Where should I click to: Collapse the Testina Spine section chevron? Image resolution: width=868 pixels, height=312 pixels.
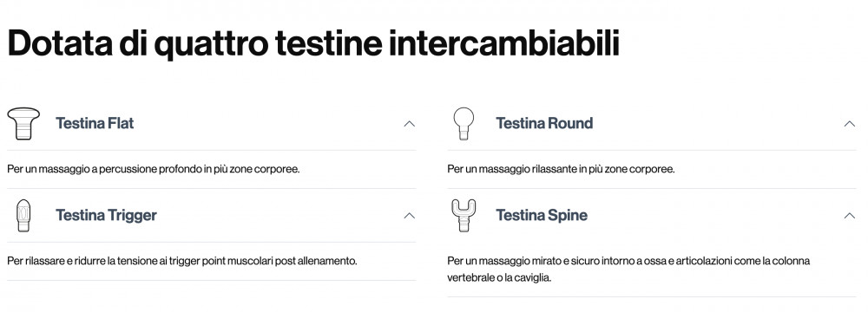(849, 216)
